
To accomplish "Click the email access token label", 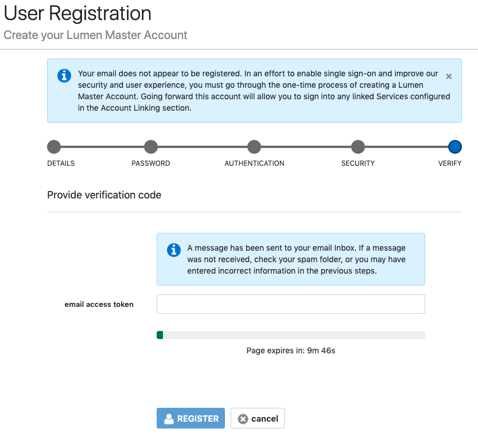I will [99, 304].
